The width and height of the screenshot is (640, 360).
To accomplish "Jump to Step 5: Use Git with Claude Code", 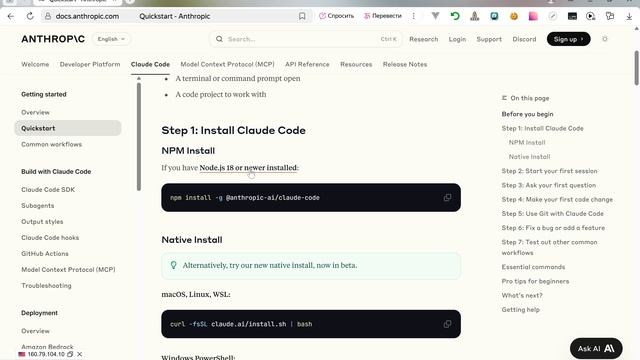I will [553, 213].
